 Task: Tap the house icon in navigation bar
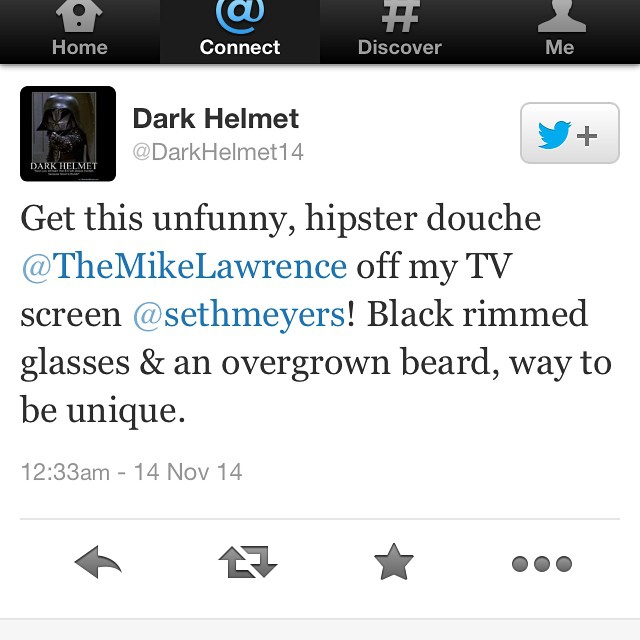pos(79,16)
